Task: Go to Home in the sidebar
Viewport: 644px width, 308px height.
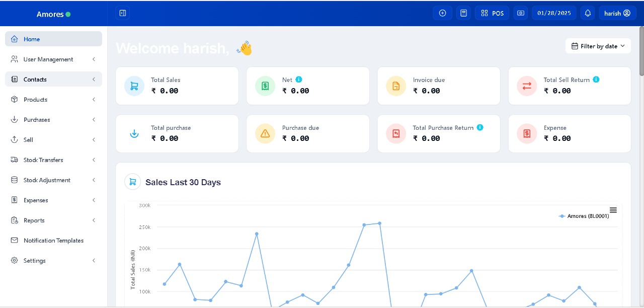Action: (x=53, y=39)
